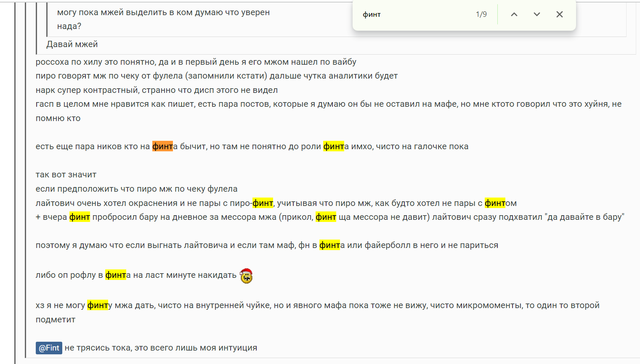Click the highlighted 'финт' after '+ вчера'
The height and width of the screenshot is (364, 640).
click(x=80, y=217)
